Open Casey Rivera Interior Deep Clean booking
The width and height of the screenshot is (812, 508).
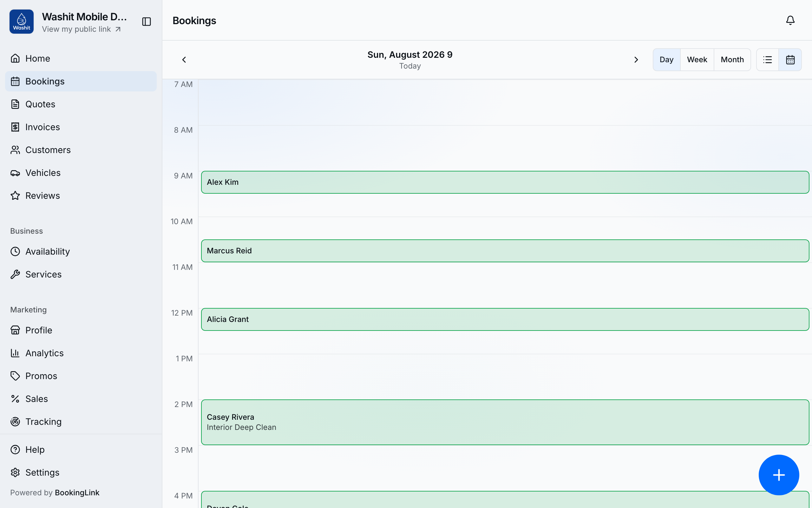505,422
